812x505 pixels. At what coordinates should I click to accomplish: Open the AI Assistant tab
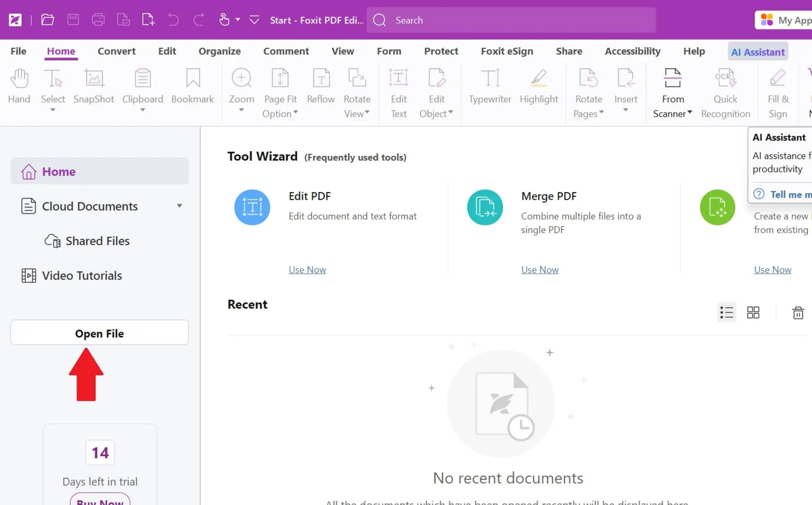tap(758, 52)
